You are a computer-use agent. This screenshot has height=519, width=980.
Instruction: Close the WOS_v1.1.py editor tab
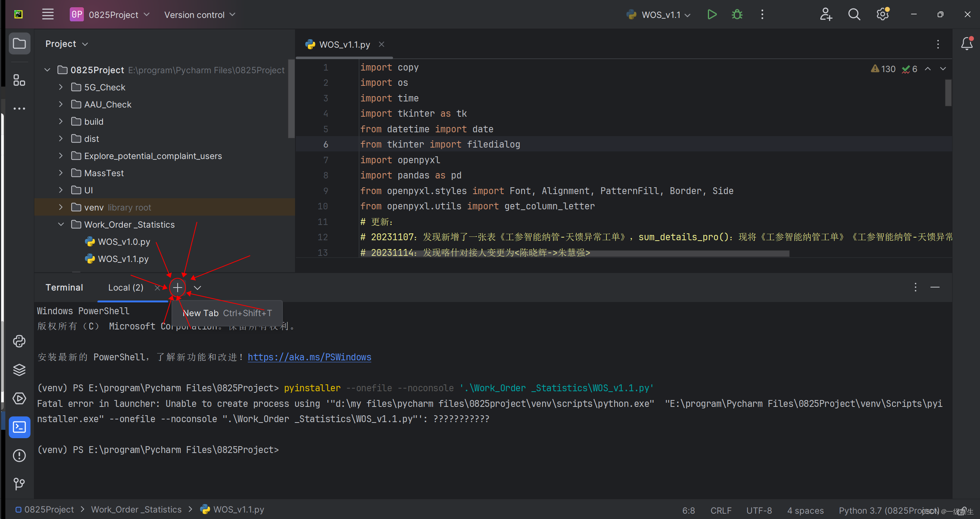pos(382,44)
